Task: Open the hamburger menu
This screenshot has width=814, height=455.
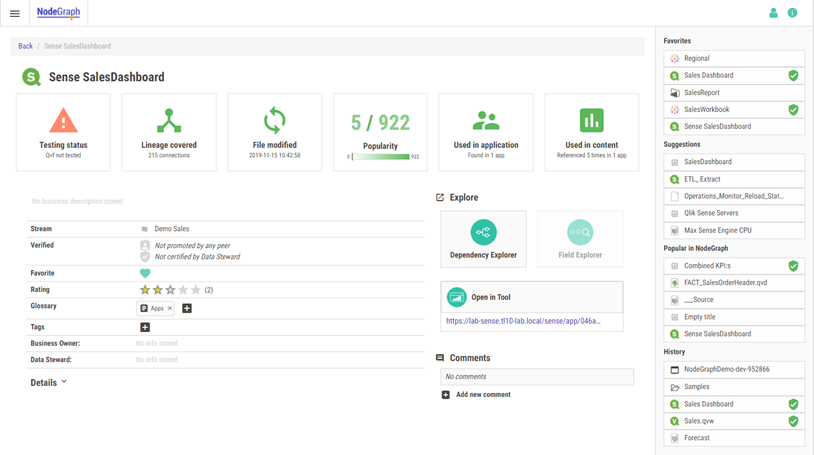Action: [14, 13]
